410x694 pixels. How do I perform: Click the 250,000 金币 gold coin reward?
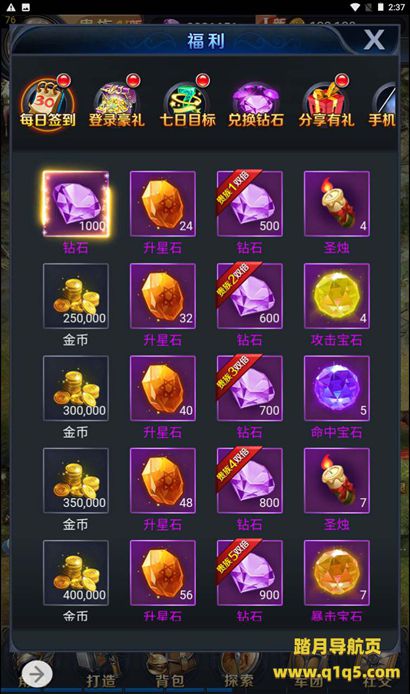point(76,296)
